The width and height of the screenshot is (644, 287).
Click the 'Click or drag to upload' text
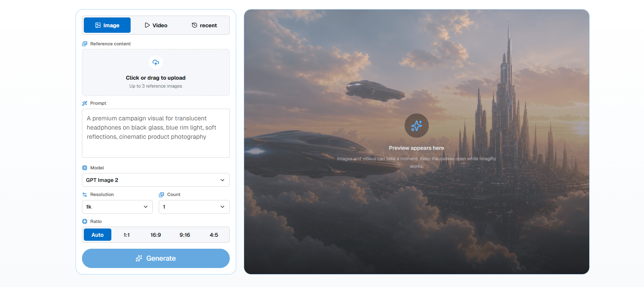coord(156,78)
